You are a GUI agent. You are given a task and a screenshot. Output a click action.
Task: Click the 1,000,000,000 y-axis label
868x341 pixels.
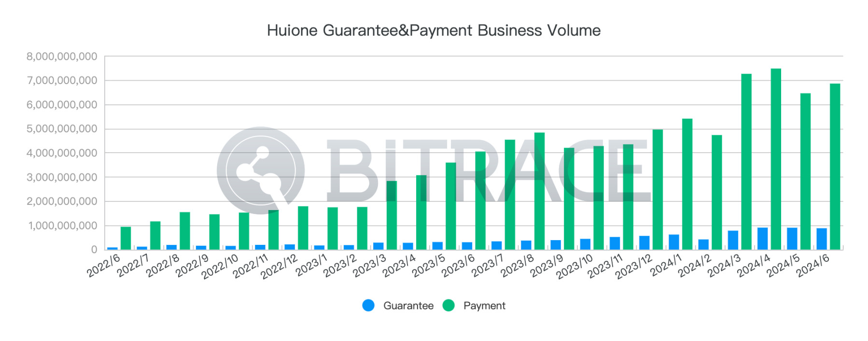[x=63, y=226]
